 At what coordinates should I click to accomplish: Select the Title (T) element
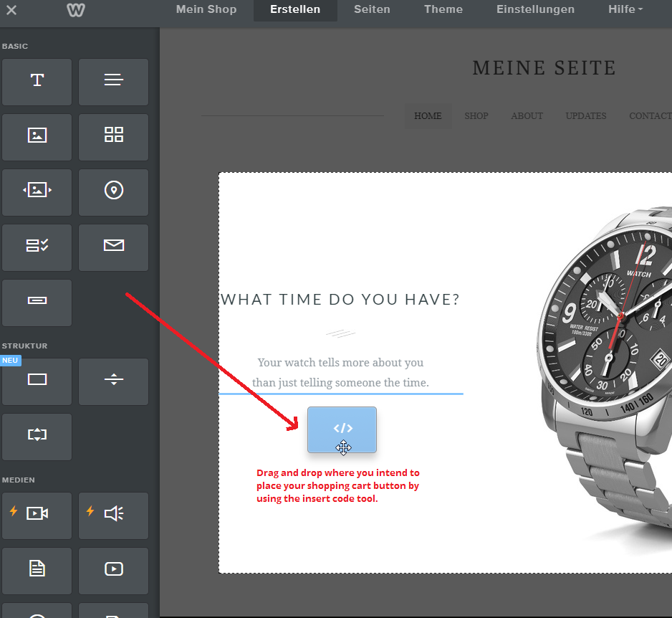pos(37,82)
